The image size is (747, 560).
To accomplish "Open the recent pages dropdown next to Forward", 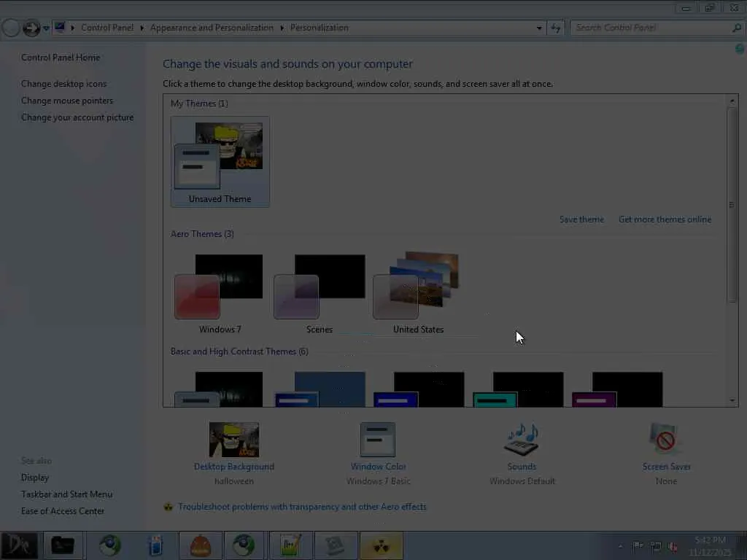I will [x=46, y=28].
